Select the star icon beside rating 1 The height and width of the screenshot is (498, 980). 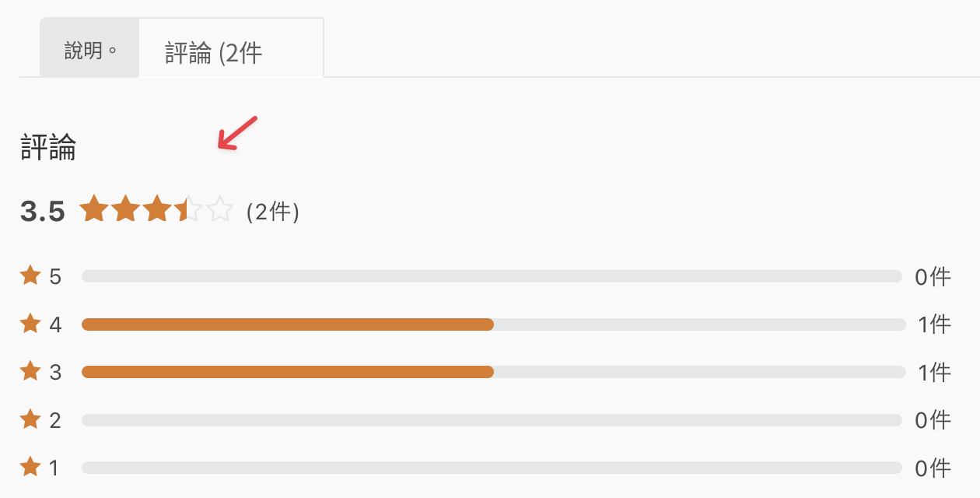pyautogui.click(x=30, y=467)
